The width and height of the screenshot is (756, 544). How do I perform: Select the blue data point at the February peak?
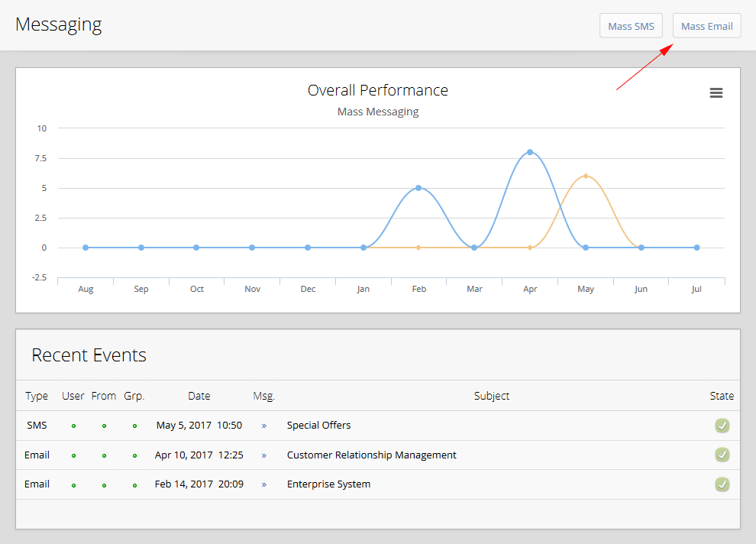(x=418, y=187)
